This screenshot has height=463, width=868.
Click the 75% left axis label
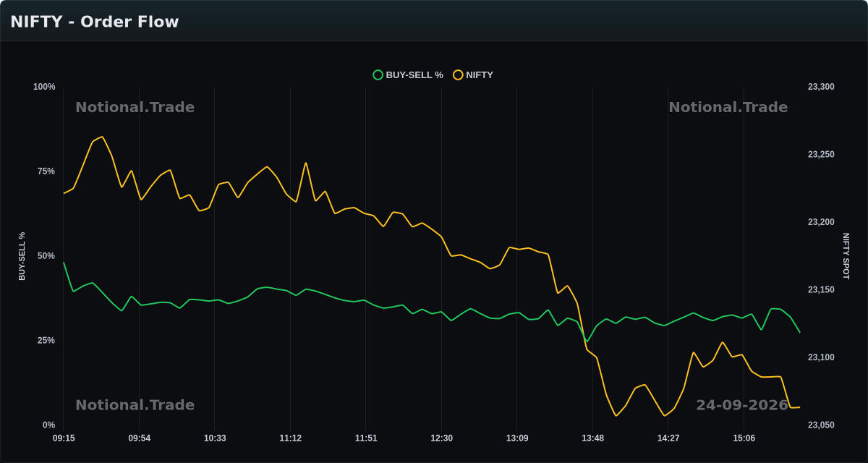pyautogui.click(x=46, y=171)
